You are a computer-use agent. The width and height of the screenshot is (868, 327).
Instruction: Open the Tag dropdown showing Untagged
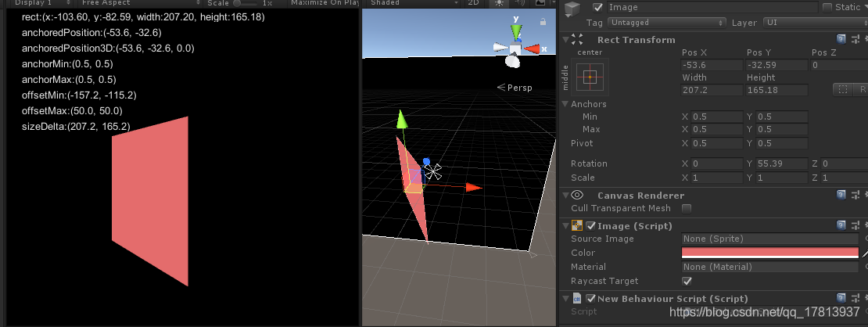pyautogui.click(x=666, y=23)
